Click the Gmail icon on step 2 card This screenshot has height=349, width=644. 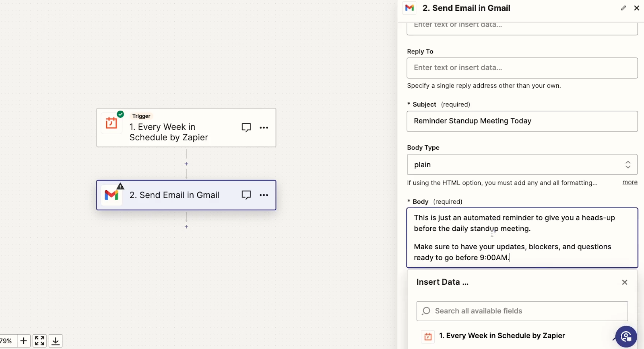pyautogui.click(x=111, y=195)
